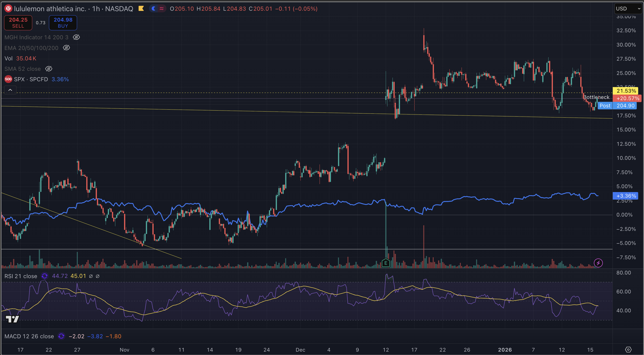Click the 204.25 SELL button

(x=18, y=23)
